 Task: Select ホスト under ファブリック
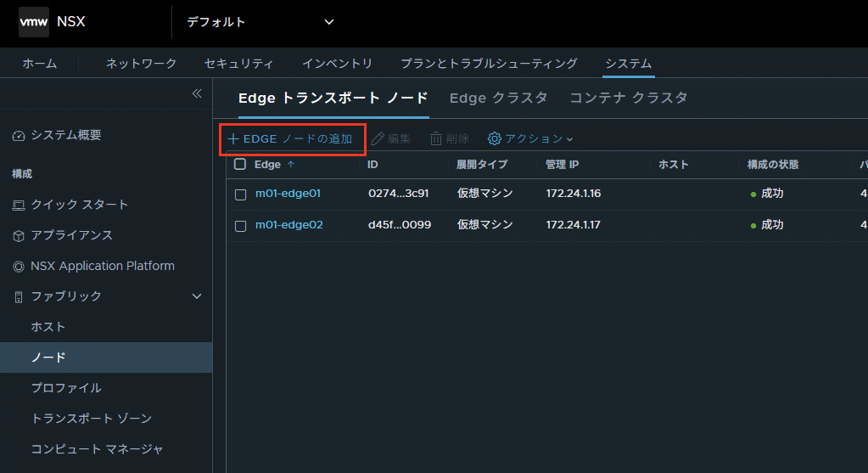coord(48,327)
